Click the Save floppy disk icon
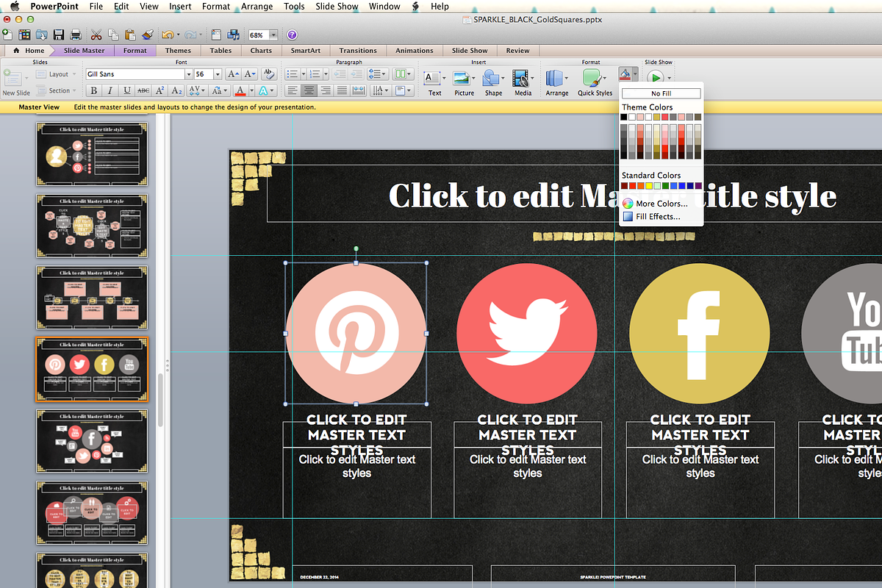 click(x=59, y=35)
